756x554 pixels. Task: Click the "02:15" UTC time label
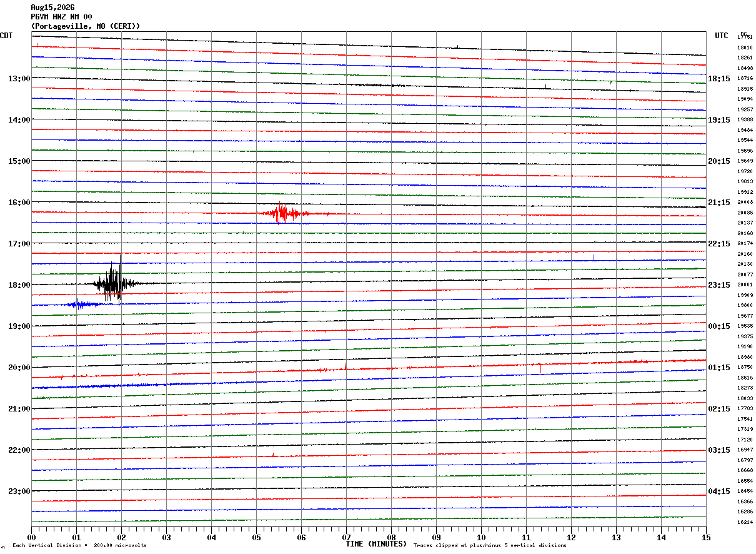coord(719,409)
